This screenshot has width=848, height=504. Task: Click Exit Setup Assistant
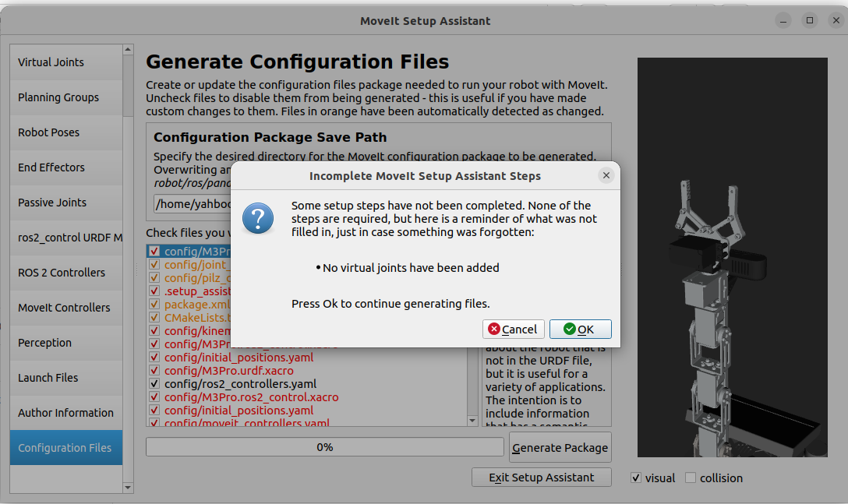542,478
